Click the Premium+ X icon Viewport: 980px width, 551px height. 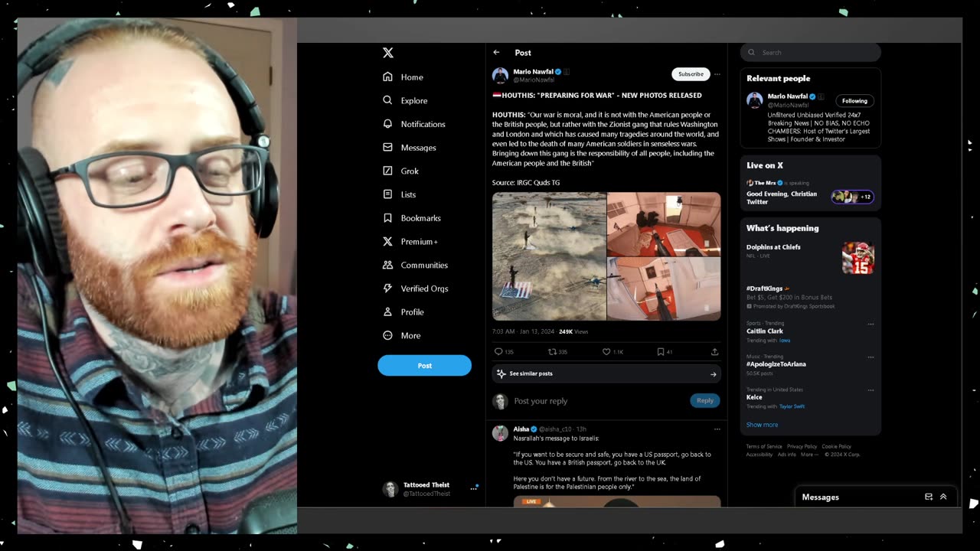click(387, 241)
